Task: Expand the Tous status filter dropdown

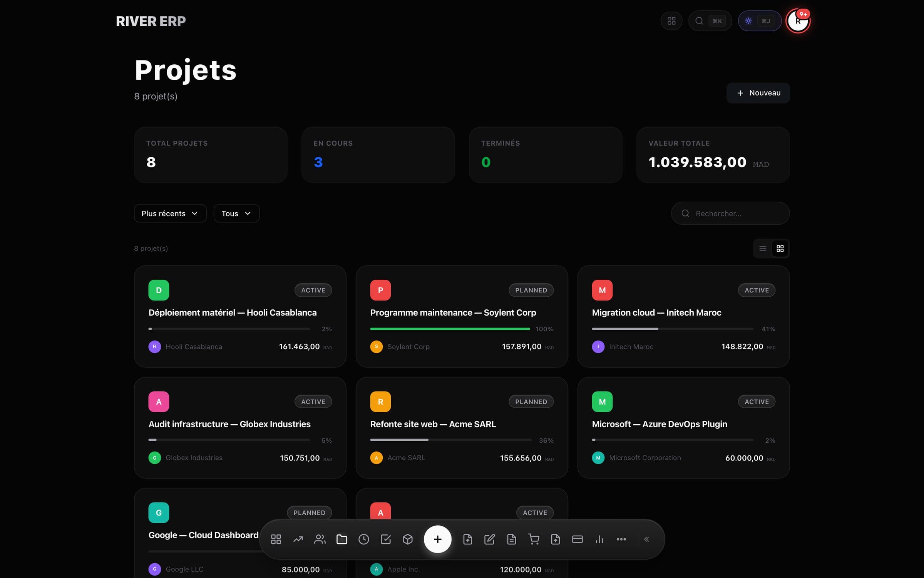Action: coord(236,213)
